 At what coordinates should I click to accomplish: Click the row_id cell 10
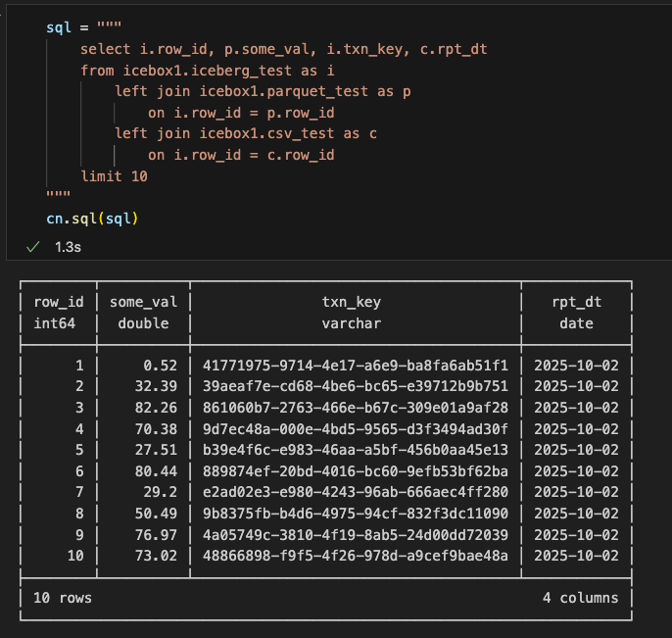(75, 556)
